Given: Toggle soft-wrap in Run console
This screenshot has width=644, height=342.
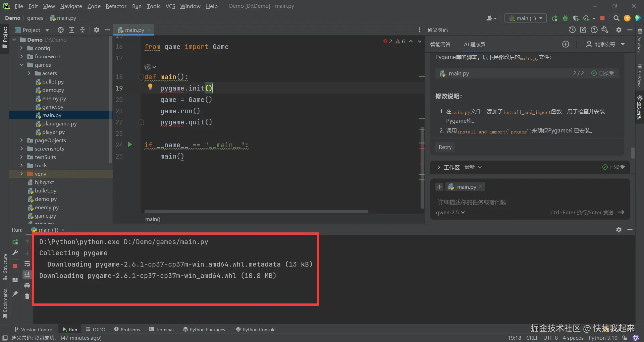Looking at the screenshot, I should pos(27,264).
